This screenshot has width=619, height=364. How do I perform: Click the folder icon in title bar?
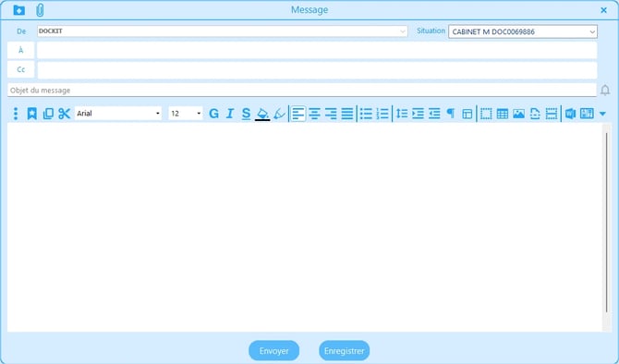pos(19,10)
